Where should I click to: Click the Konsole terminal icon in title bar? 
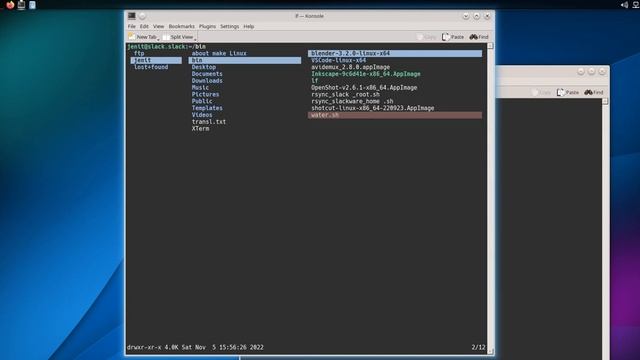point(131,16)
